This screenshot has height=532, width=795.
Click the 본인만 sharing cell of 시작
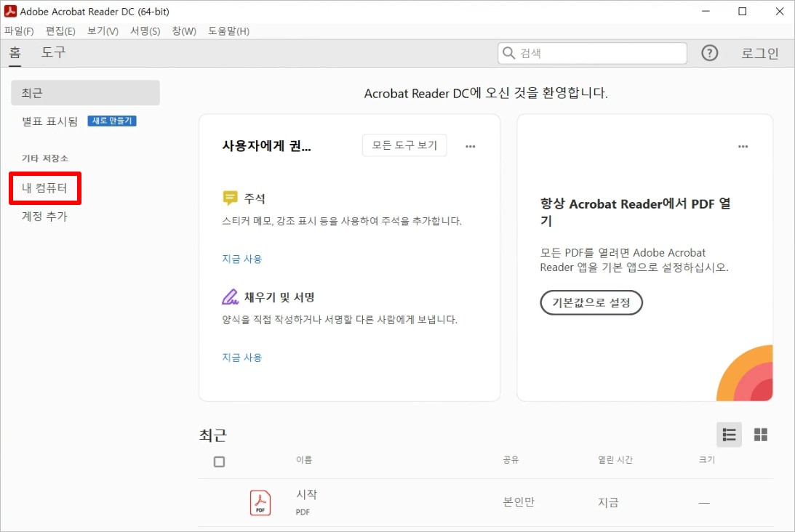click(x=519, y=502)
